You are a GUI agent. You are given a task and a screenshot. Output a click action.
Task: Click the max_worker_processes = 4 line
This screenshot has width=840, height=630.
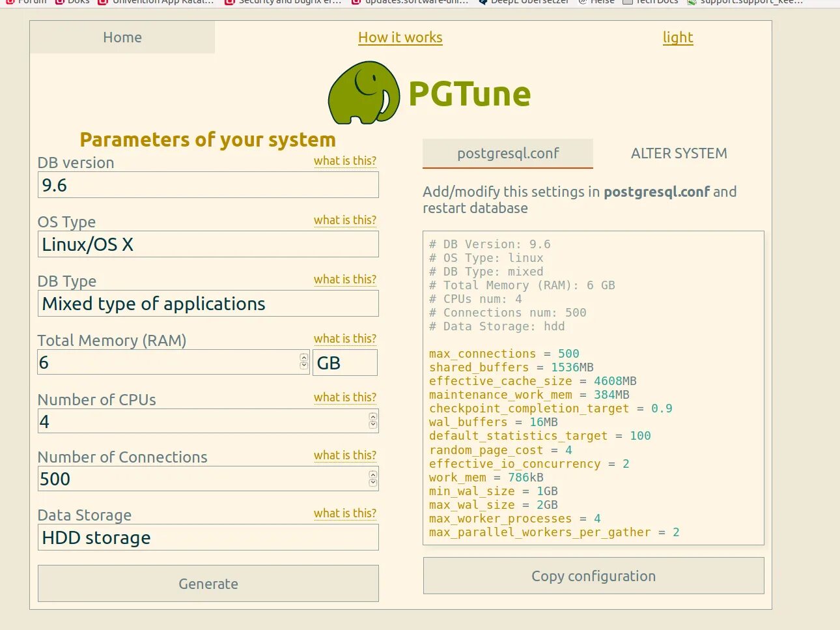[x=514, y=519]
